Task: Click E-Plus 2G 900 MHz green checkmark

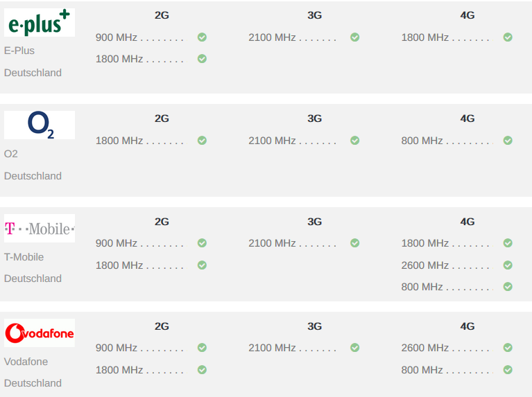Action: 202,37
